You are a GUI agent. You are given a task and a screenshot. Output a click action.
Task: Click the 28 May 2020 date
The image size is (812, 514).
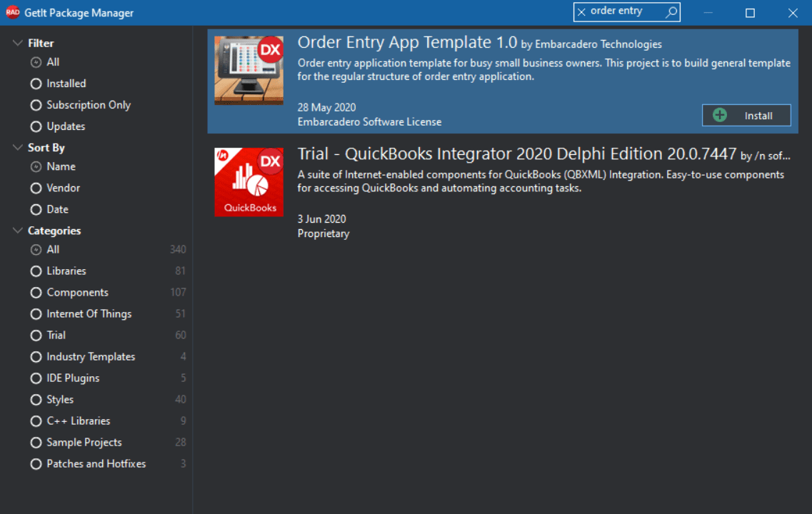click(x=326, y=108)
